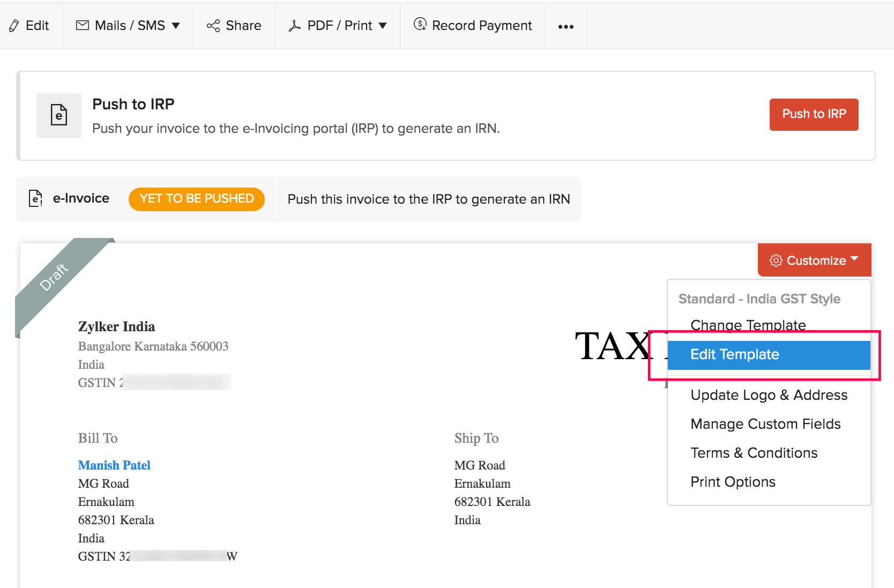Click the Record Payment coin icon
Image resolution: width=894 pixels, height=588 pixels.
420,24
